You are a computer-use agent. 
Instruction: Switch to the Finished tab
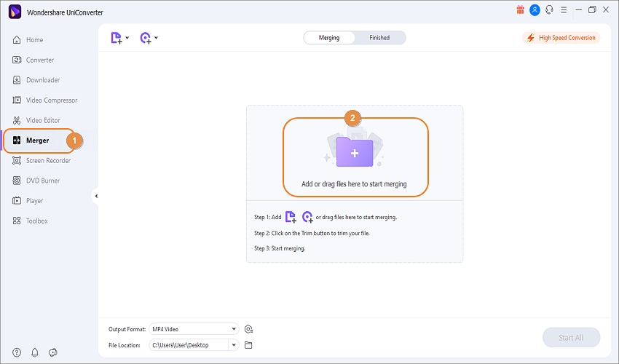tap(379, 38)
